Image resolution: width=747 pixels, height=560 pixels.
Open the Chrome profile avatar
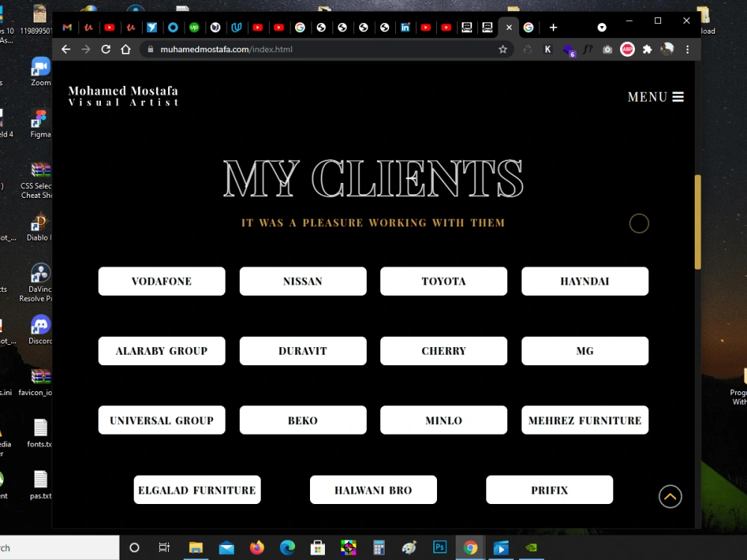pyautogui.click(x=667, y=49)
